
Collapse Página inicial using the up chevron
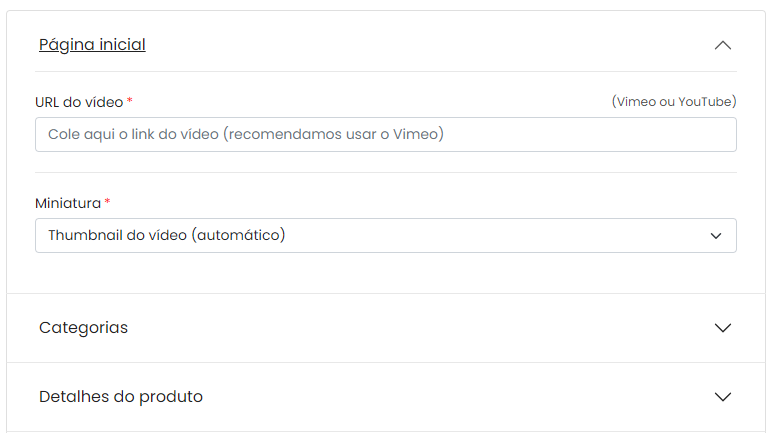point(722,46)
